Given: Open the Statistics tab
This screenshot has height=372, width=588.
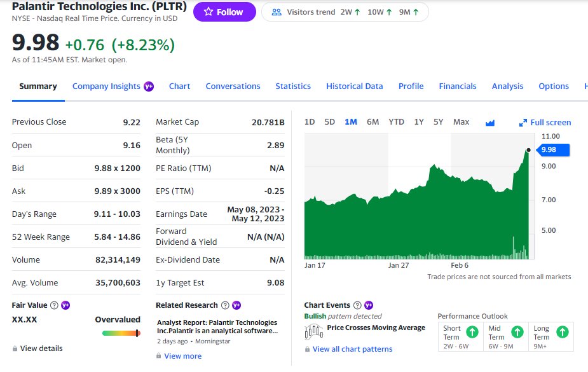Looking at the screenshot, I should click(293, 86).
